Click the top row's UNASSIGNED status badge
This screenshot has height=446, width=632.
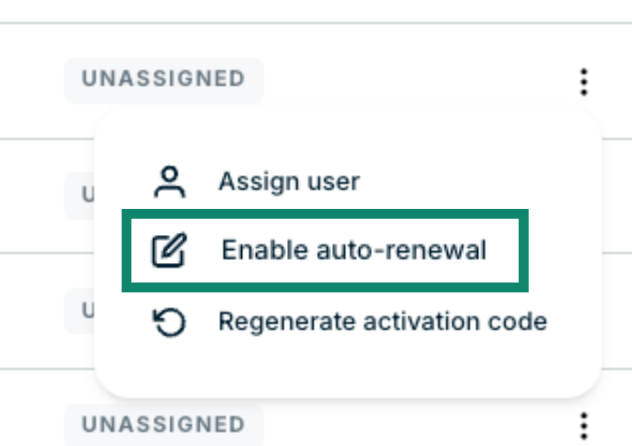[163, 80]
